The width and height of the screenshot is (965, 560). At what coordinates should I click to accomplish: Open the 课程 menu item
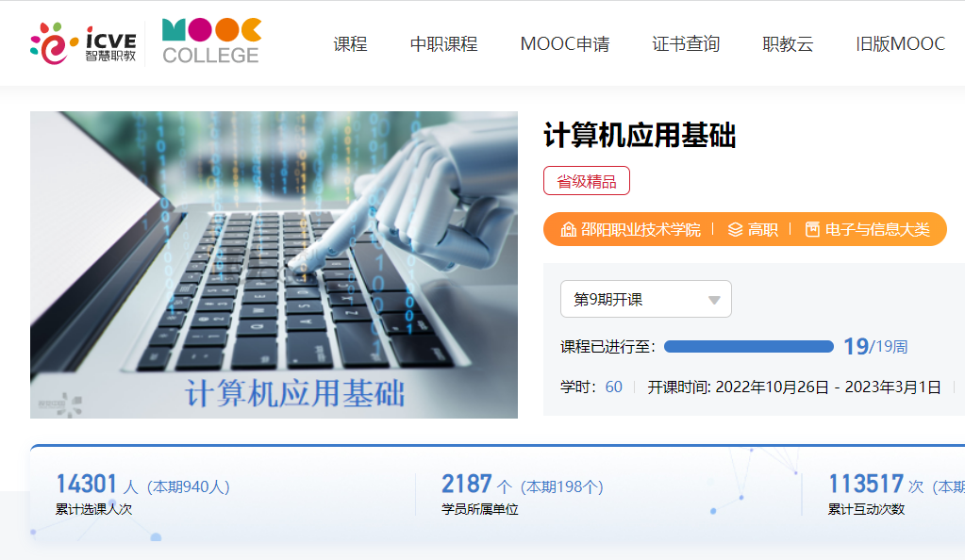tap(350, 43)
